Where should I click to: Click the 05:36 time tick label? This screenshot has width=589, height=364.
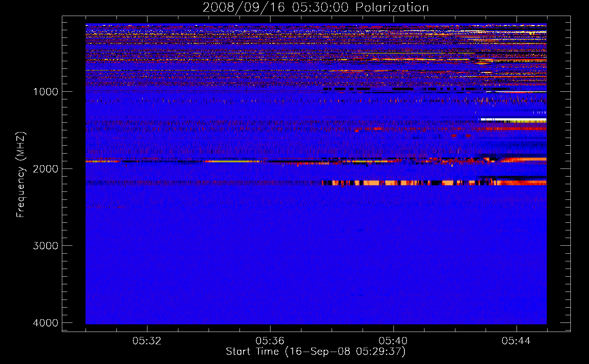pyautogui.click(x=270, y=341)
